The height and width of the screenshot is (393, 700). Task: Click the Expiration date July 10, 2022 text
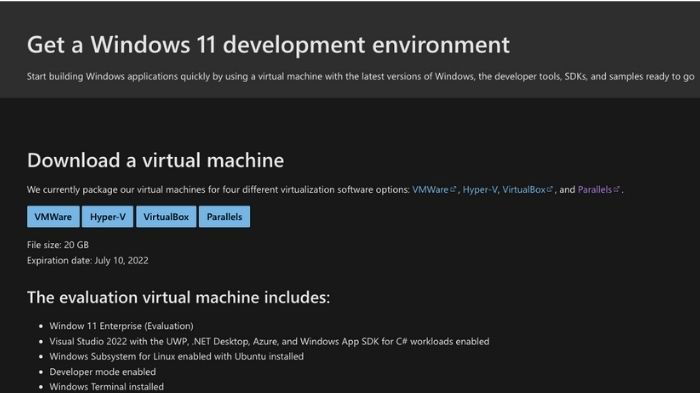point(88,260)
